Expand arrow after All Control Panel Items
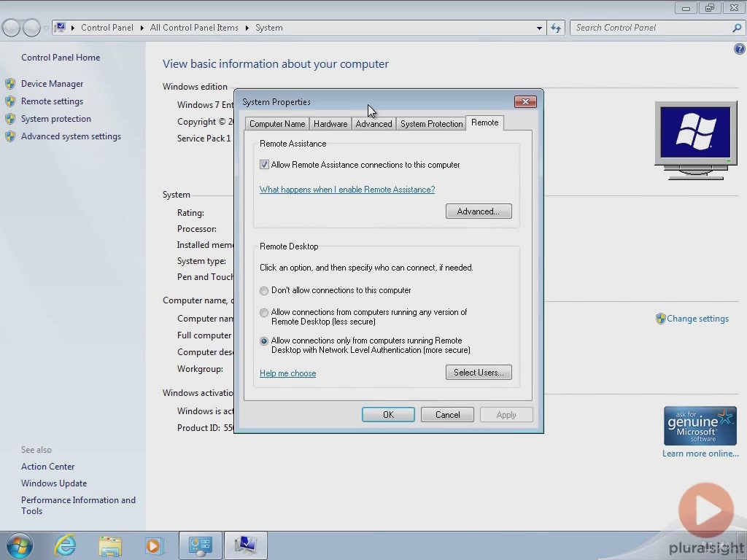This screenshot has width=747, height=560. (x=247, y=28)
